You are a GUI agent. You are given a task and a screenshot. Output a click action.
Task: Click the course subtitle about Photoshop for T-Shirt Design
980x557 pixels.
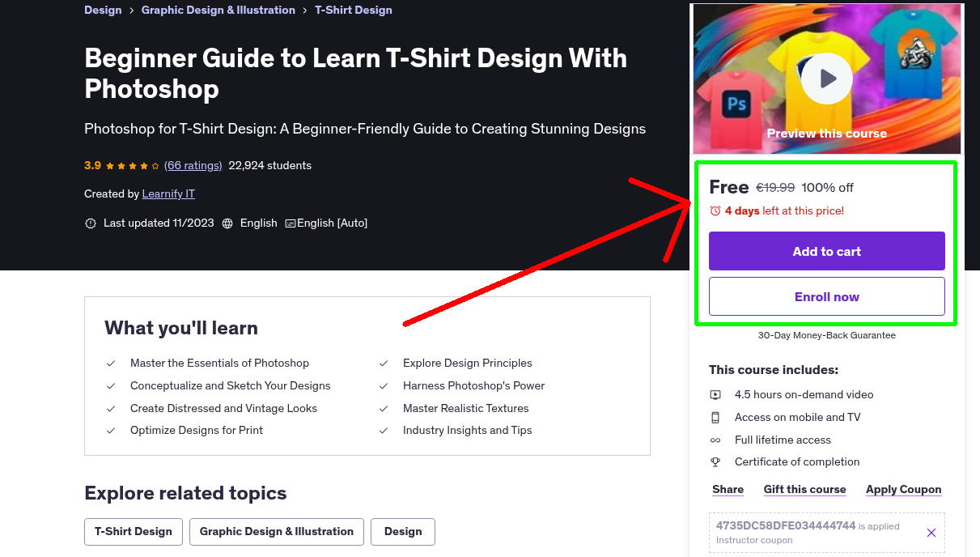pos(365,129)
